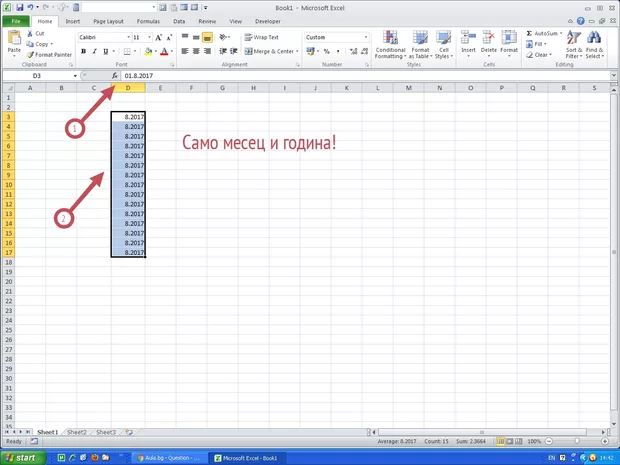The width and height of the screenshot is (620, 465).
Task: Open the Windows Start button
Action: (x=21, y=457)
